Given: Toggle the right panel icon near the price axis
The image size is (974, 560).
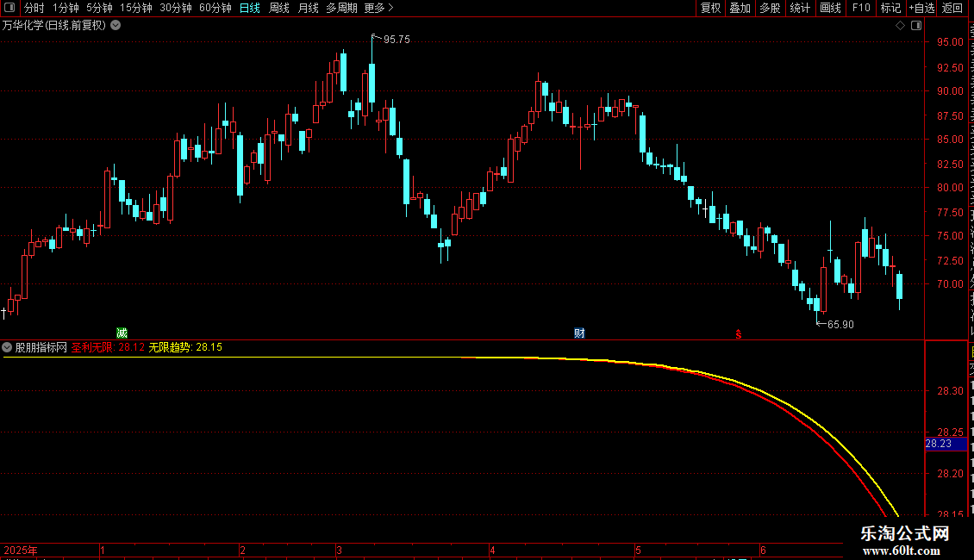Looking at the screenshot, I should [x=916, y=26].
